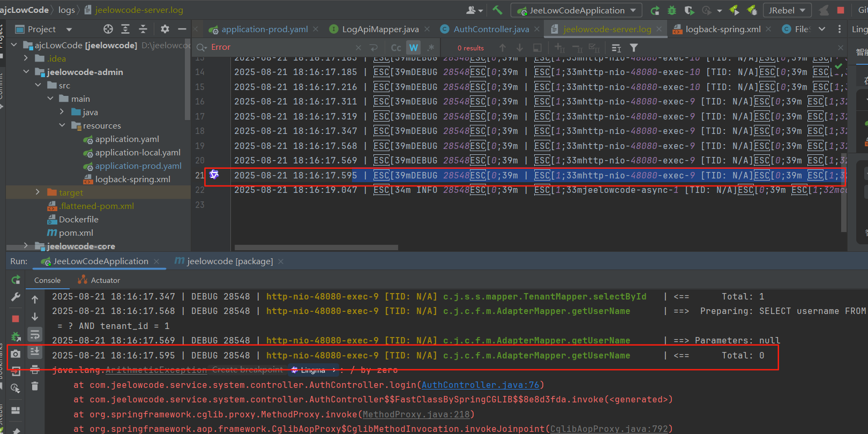The height and width of the screenshot is (434, 868).
Task: Click the editor horizontal scrollbar
Action: point(316,248)
